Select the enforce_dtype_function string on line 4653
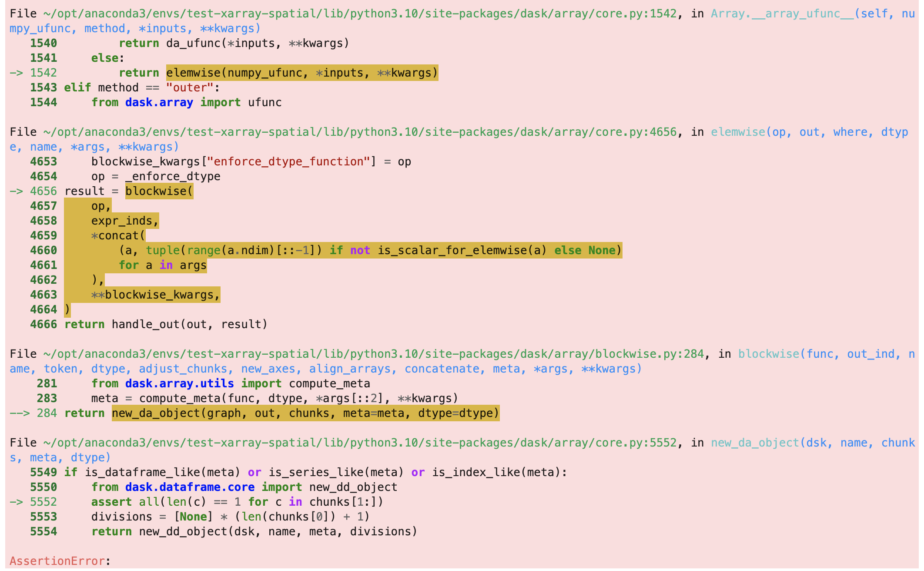924x571 pixels. 287,161
